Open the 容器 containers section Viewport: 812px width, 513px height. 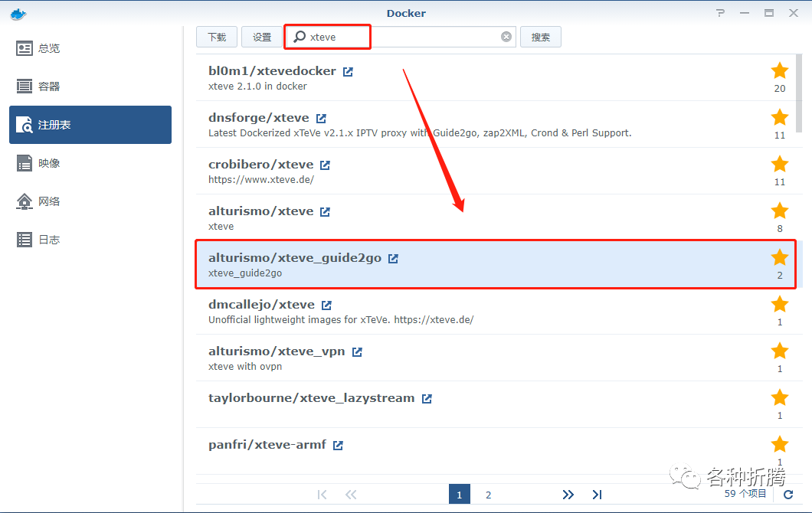click(90, 87)
